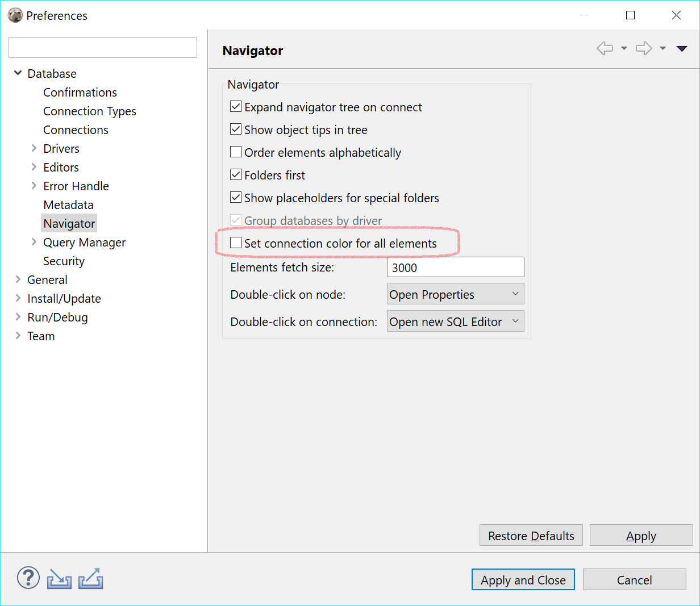Click the back navigation arrow
This screenshot has height=606, width=700.
pyautogui.click(x=605, y=48)
